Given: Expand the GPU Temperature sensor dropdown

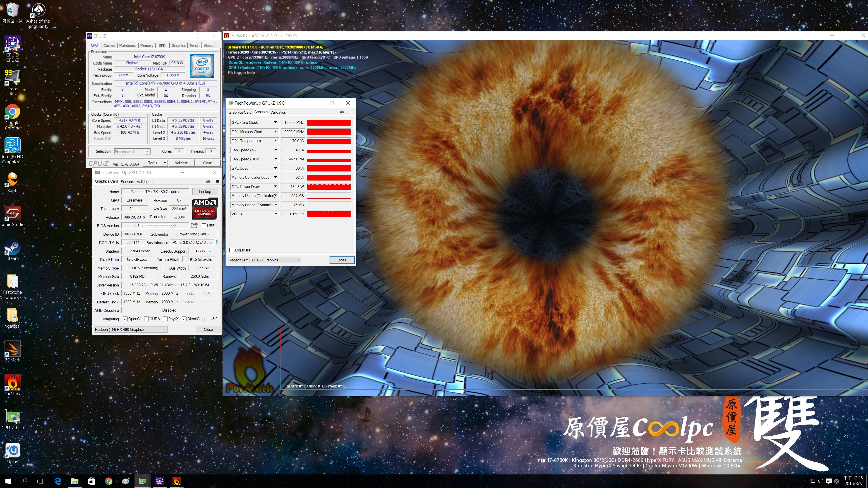Looking at the screenshot, I should point(275,141).
